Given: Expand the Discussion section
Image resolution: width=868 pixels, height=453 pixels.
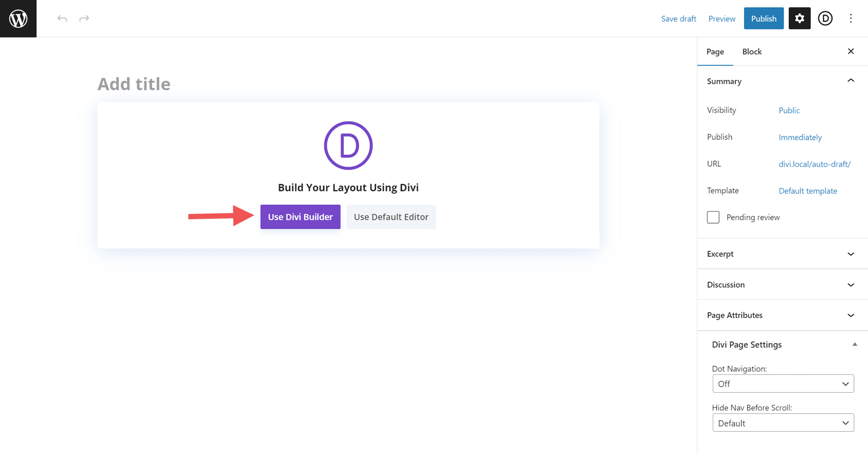Looking at the screenshot, I should [851, 285].
